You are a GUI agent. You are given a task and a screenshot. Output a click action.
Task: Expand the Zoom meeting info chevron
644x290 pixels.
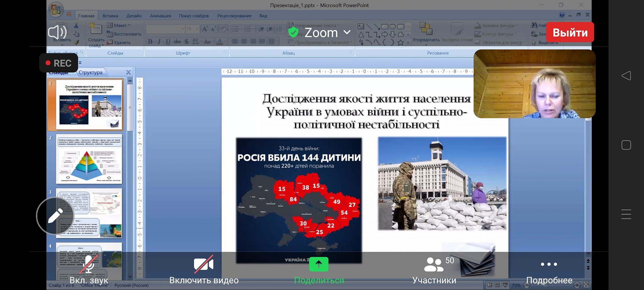point(347,32)
